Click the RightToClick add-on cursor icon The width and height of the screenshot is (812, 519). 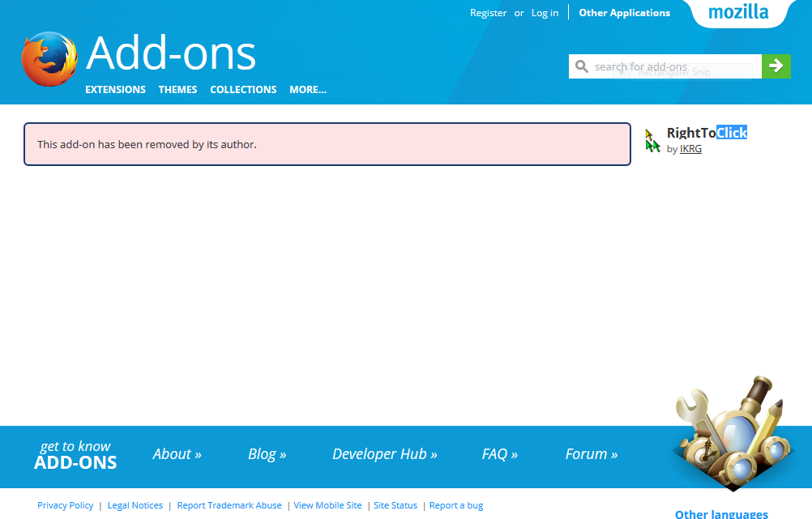tap(652, 140)
